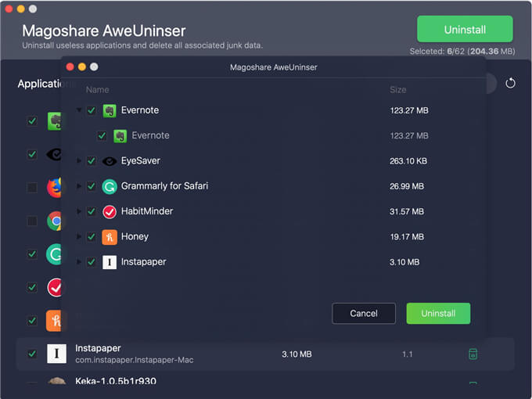The image size is (532, 399).
Task: Click the Name column header
Action: pyautogui.click(x=98, y=90)
